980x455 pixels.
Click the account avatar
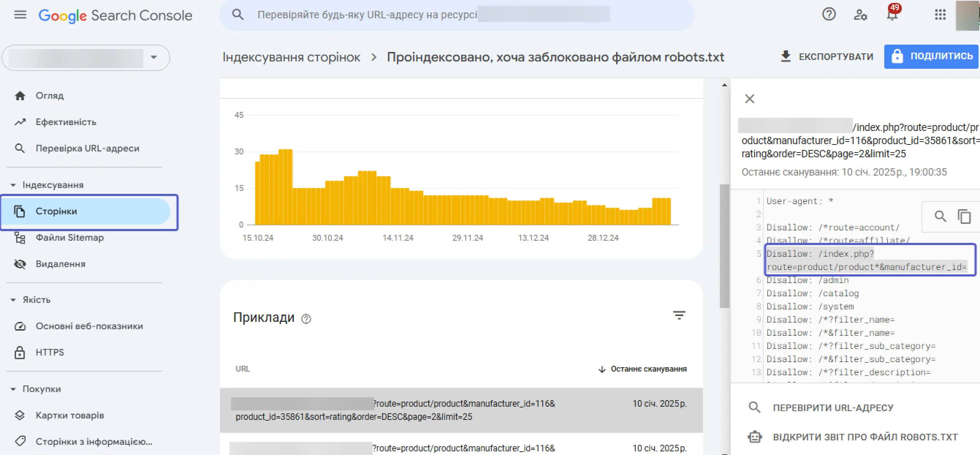[x=968, y=15]
